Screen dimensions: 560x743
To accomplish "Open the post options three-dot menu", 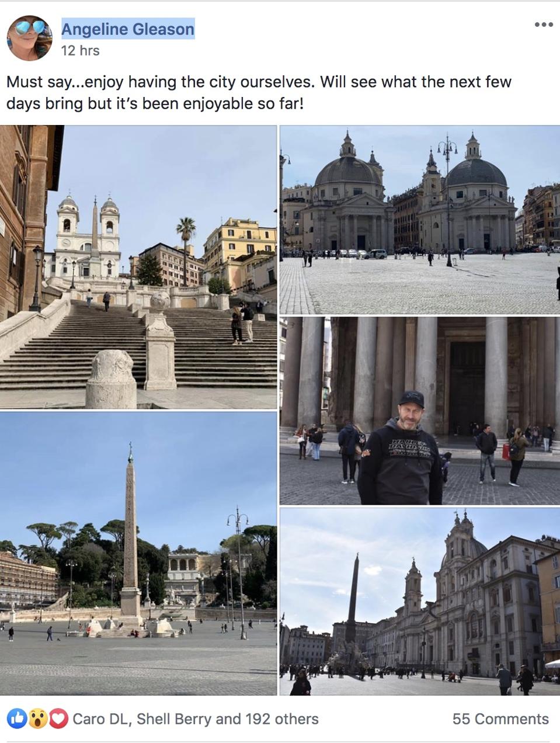I will pos(543,25).
